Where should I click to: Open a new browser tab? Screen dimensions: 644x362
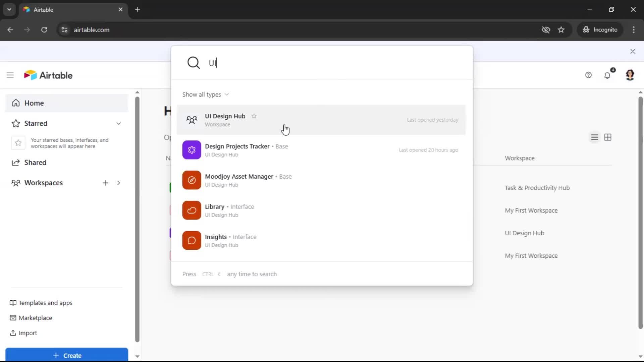[138, 9]
